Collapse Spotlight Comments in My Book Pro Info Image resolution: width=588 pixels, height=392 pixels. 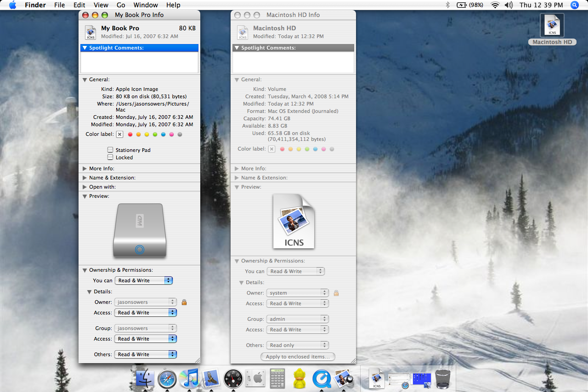[x=85, y=48]
